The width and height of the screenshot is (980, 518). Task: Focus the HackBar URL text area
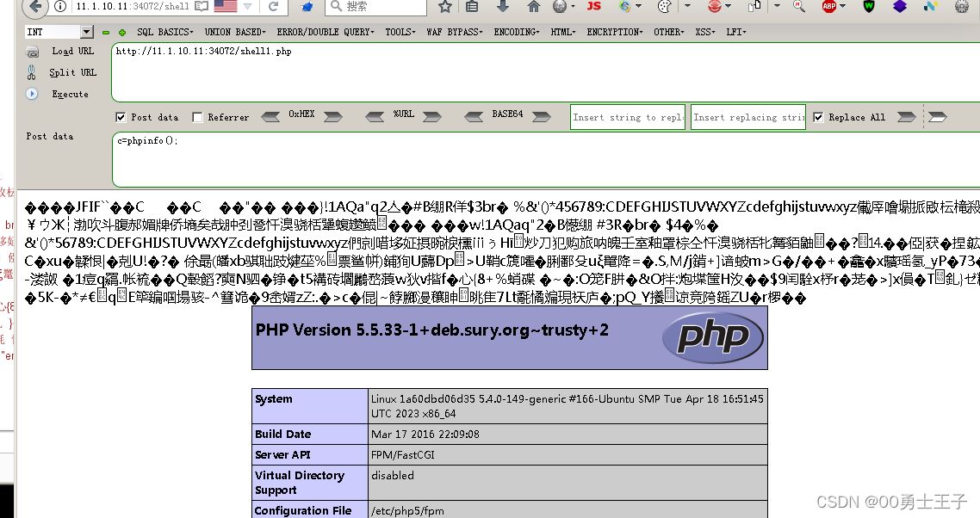point(546,72)
